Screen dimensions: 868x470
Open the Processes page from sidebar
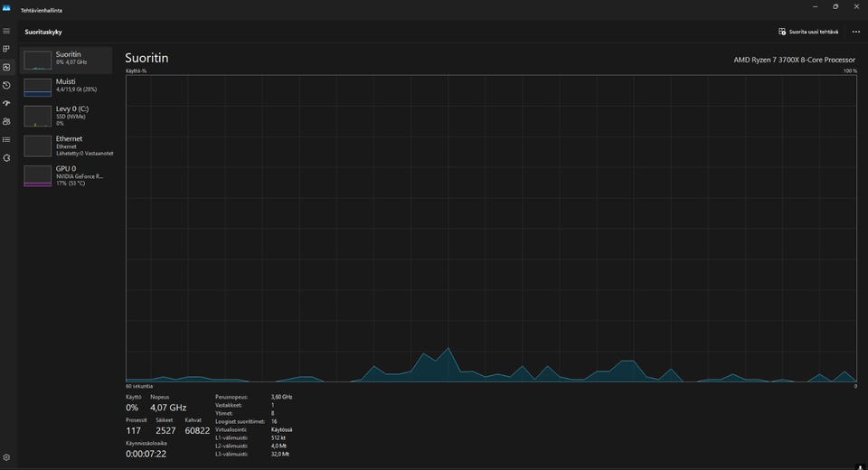click(6, 50)
